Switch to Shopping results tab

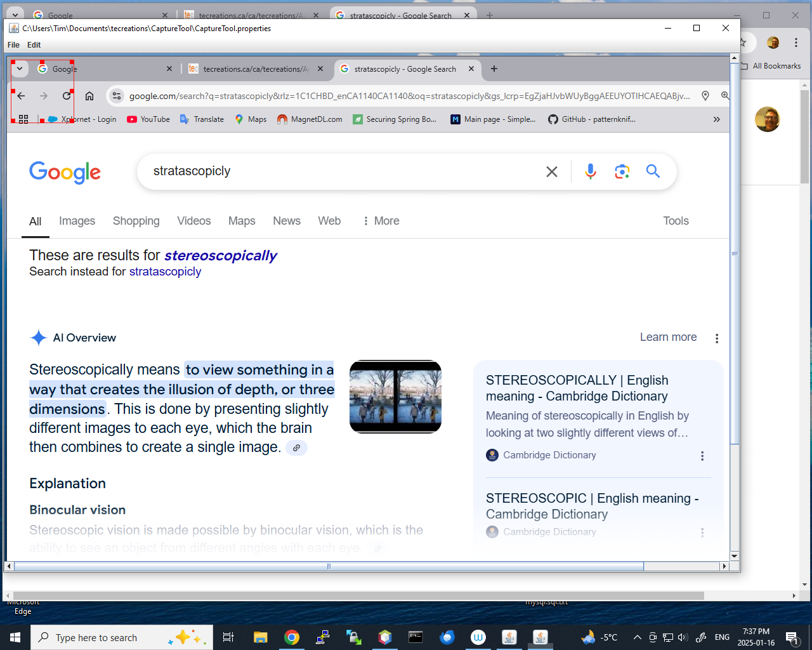pos(136,221)
